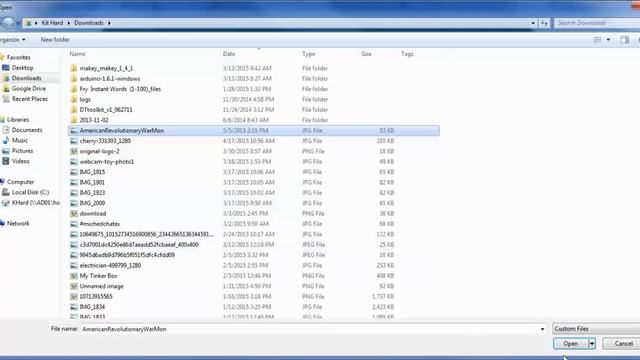Select the AmericanRevolutionaryWarMon file row

click(x=253, y=131)
